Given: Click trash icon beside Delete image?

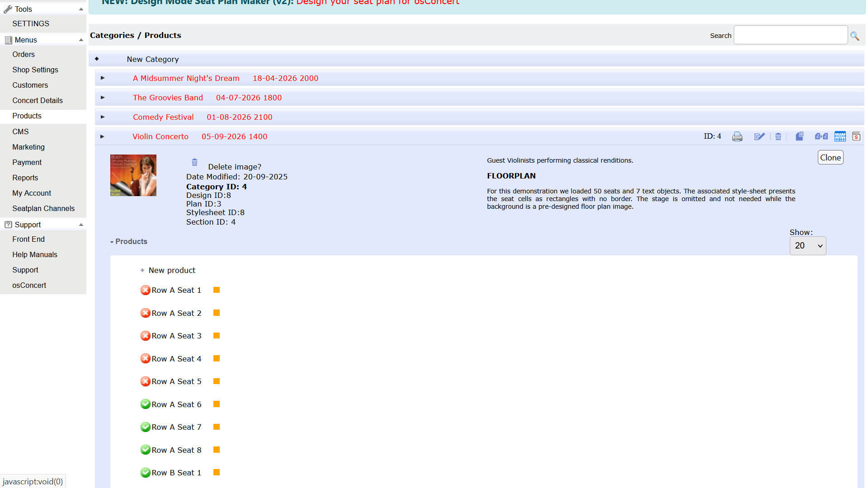Looking at the screenshot, I should (194, 162).
